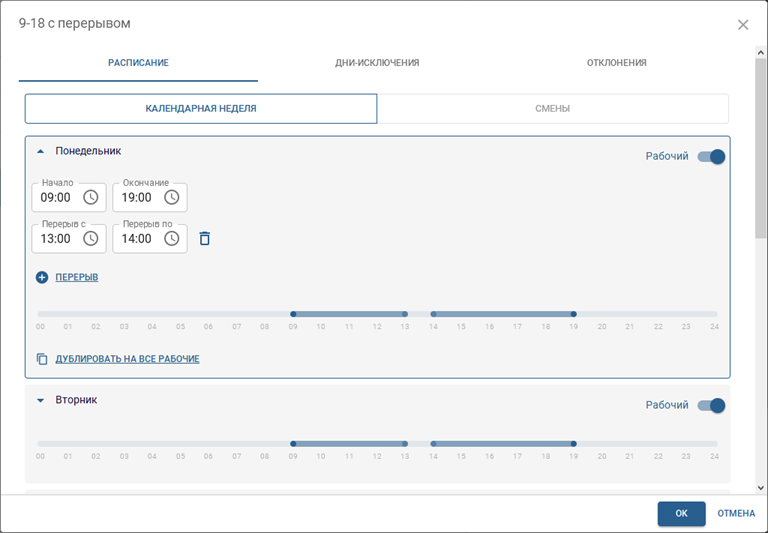Close the schedule dialog with X
The width and height of the screenshot is (768, 533).
(x=743, y=25)
